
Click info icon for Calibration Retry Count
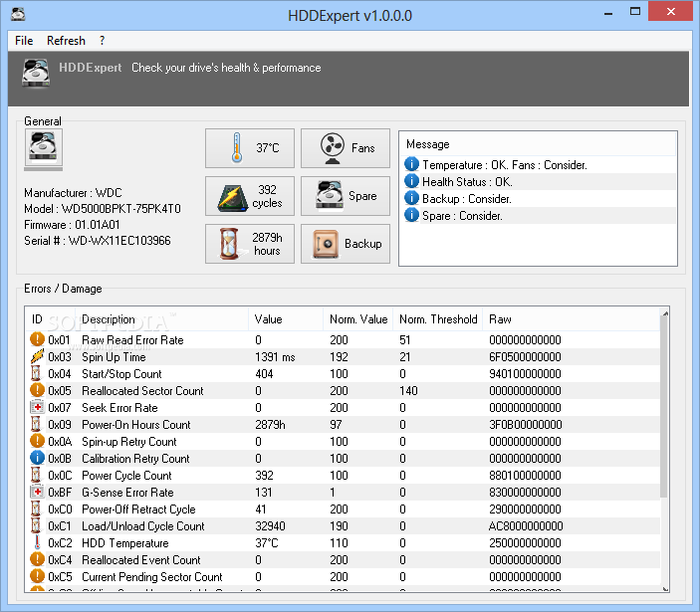point(38,459)
